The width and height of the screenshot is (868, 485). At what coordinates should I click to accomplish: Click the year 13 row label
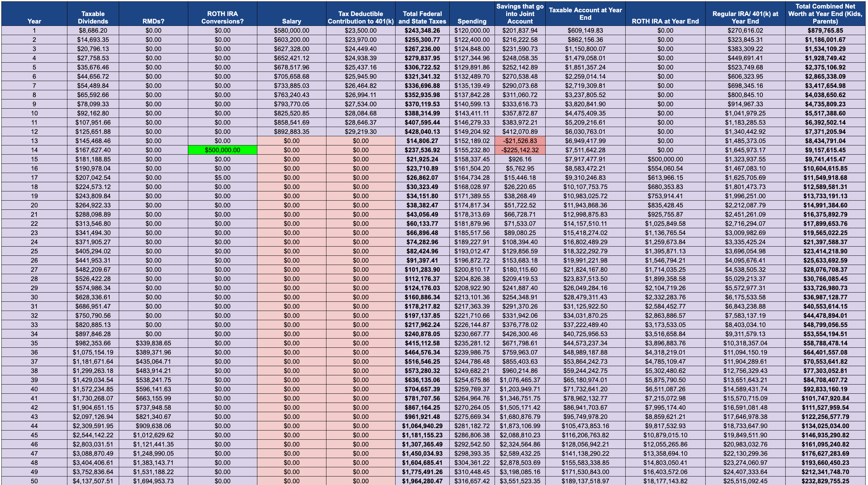pos(34,141)
